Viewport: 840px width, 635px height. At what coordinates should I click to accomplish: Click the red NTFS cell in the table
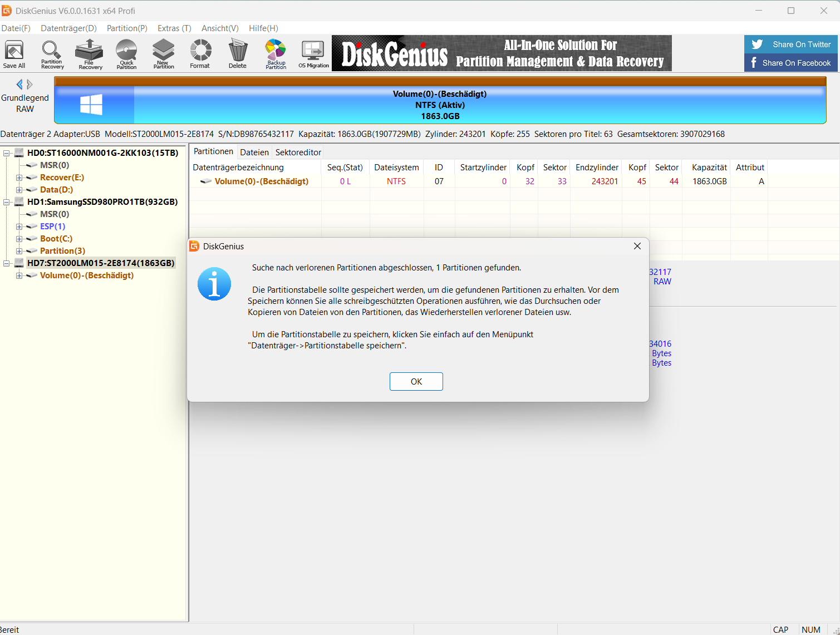click(x=396, y=181)
